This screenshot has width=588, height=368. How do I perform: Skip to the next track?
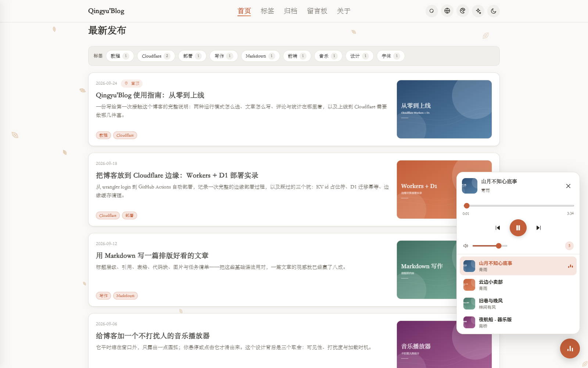coord(538,228)
